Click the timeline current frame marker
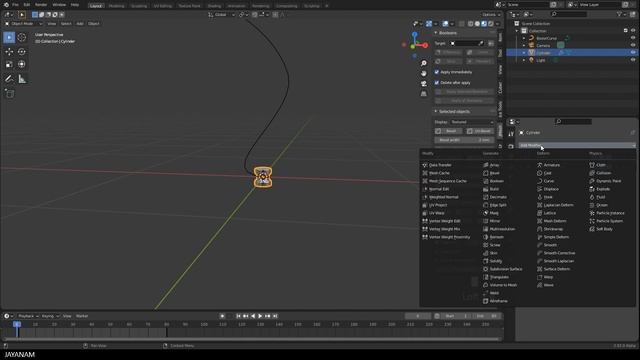This screenshot has height=360, width=640. [17, 324]
